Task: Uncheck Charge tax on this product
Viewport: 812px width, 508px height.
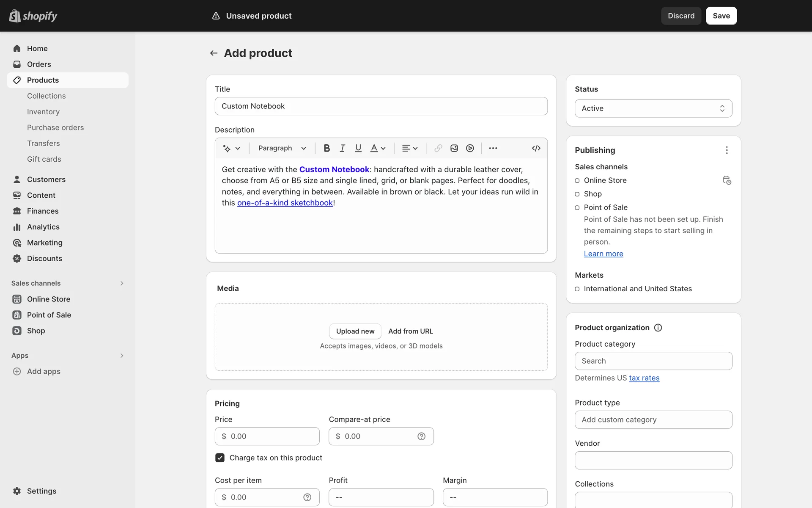Action: pyautogui.click(x=220, y=458)
